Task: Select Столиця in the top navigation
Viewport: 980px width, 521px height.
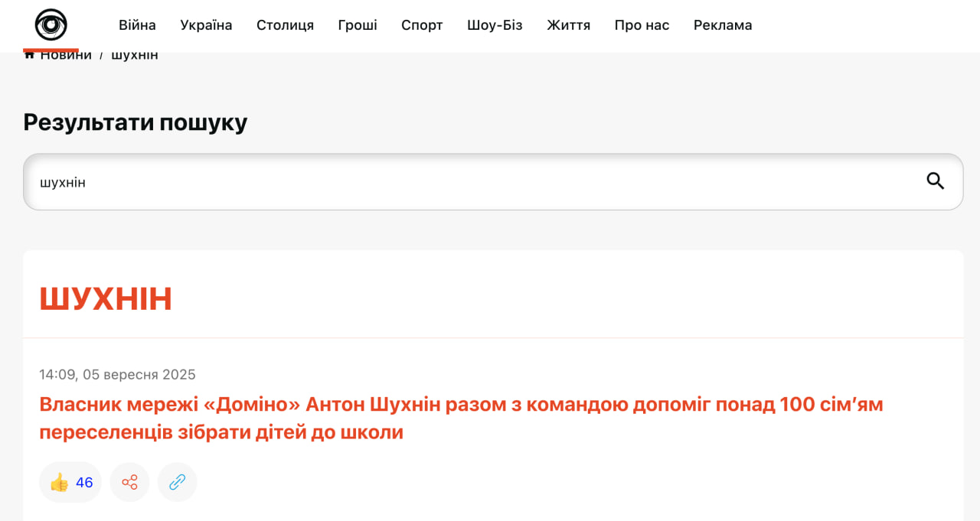Action: [x=285, y=25]
